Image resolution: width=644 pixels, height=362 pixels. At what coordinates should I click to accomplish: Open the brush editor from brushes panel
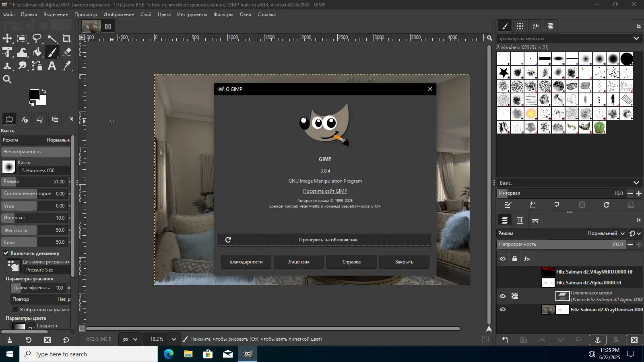click(x=508, y=205)
